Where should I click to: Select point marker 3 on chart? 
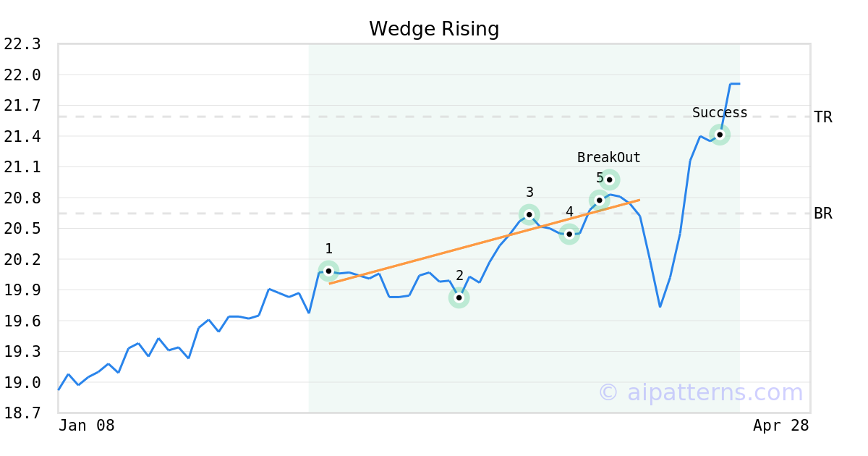pos(529,214)
